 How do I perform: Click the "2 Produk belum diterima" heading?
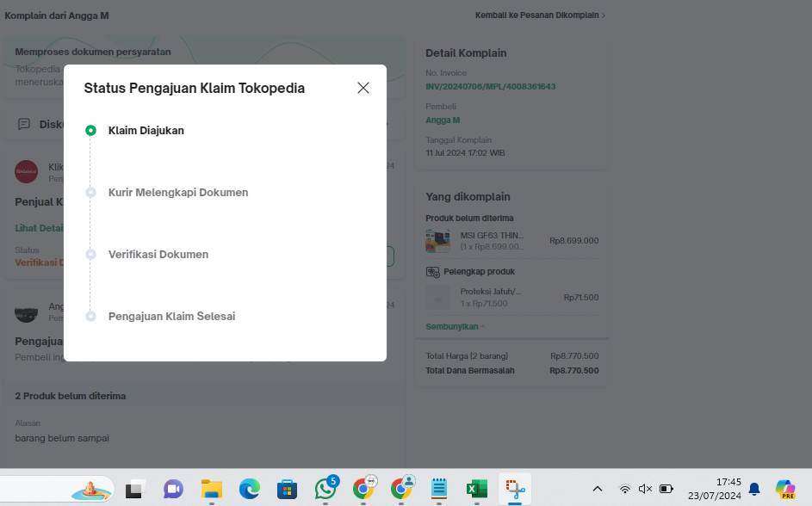coord(71,396)
